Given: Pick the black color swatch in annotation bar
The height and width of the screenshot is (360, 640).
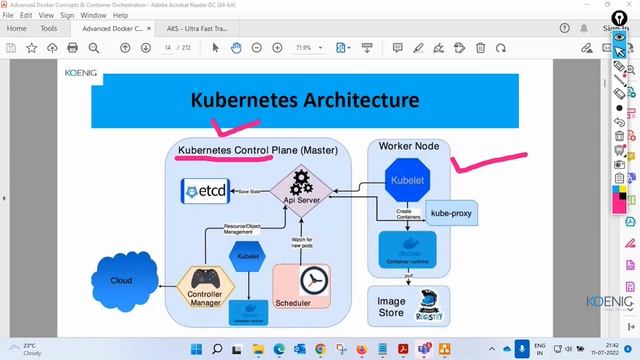Looking at the screenshot, I should click(x=623, y=196).
